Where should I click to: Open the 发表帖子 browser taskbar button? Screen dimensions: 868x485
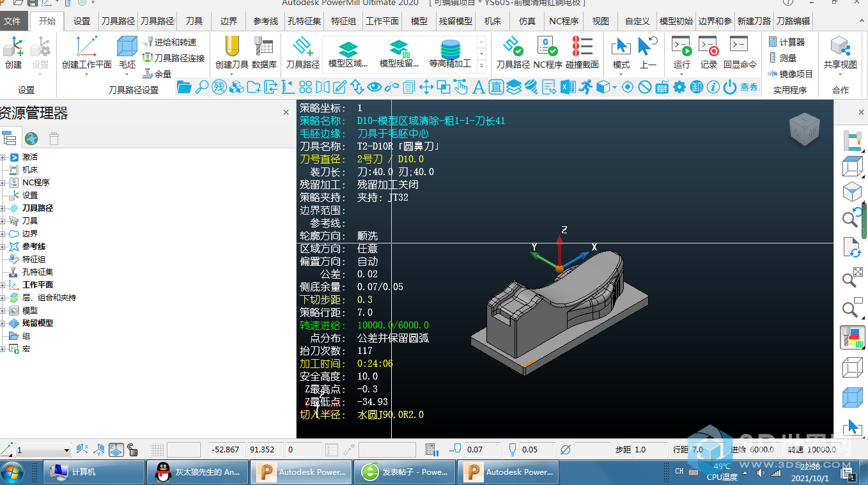point(404,472)
